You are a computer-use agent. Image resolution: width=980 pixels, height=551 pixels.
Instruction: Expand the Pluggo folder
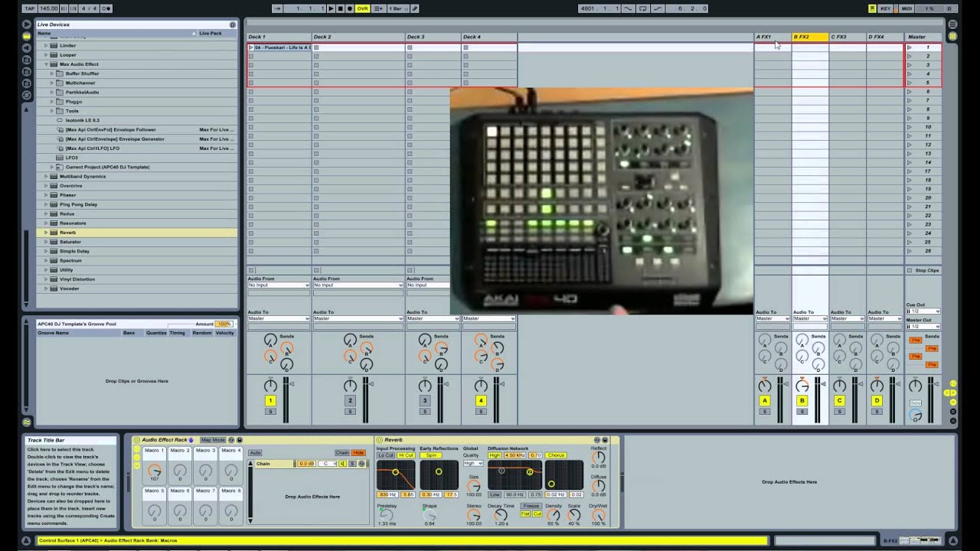[x=52, y=102]
